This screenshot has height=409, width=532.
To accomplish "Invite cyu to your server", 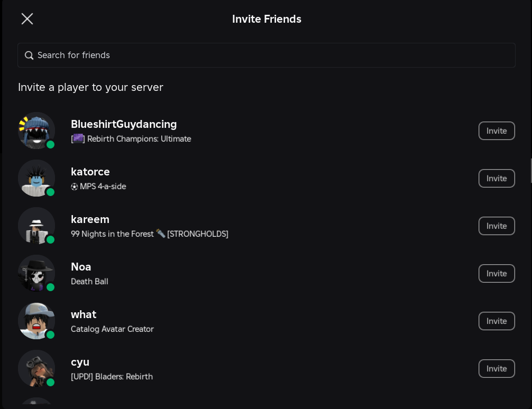I will (x=497, y=369).
